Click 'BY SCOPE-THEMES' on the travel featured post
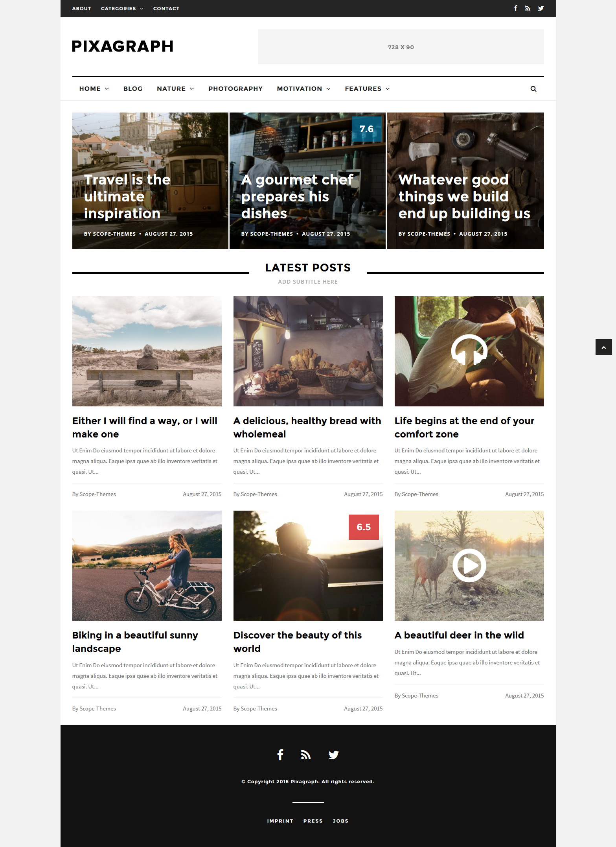The height and width of the screenshot is (847, 616). (x=110, y=234)
